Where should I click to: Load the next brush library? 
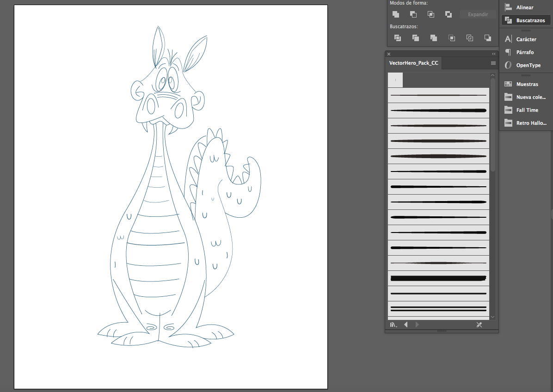[x=417, y=325]
